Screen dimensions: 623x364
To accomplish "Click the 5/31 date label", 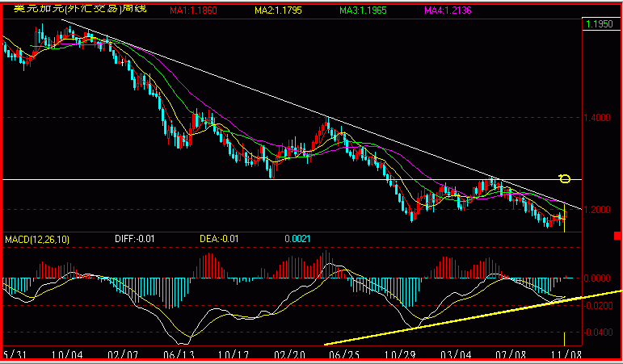I will click(x=15, y=354).
